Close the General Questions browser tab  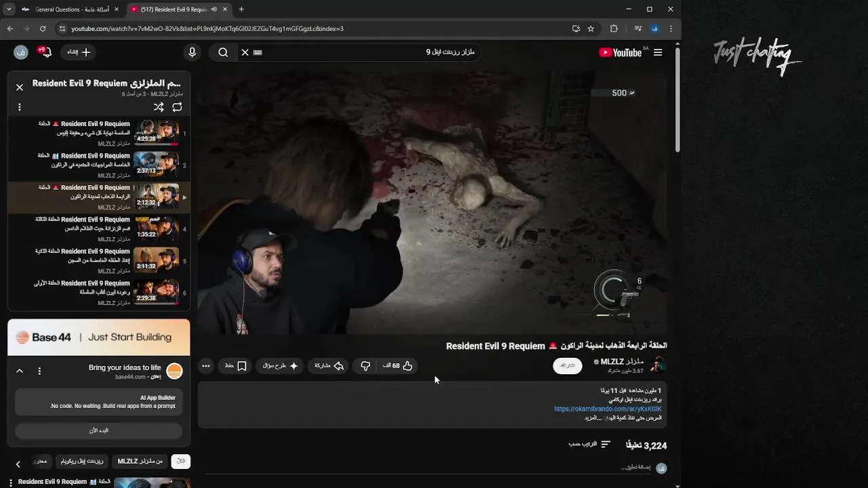coord(116,9)
